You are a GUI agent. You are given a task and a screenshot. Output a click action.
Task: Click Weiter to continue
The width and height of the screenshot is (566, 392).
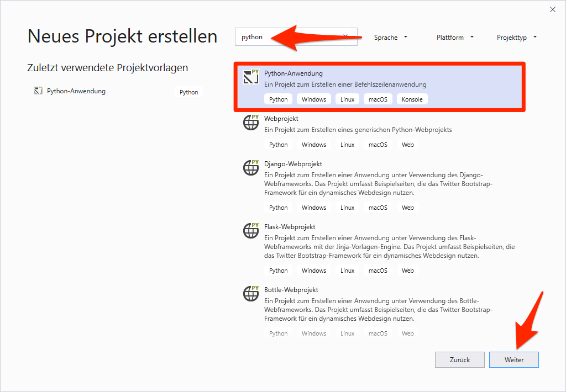click(514, 359)
